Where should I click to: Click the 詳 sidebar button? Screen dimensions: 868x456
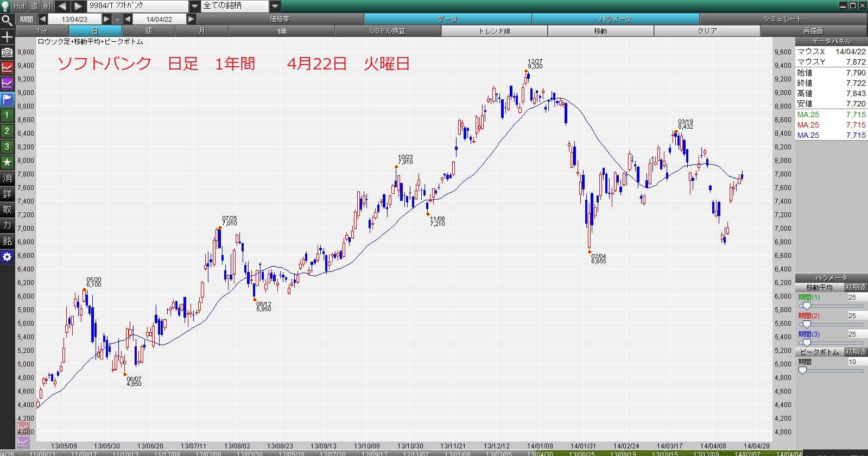coord(7,194)
